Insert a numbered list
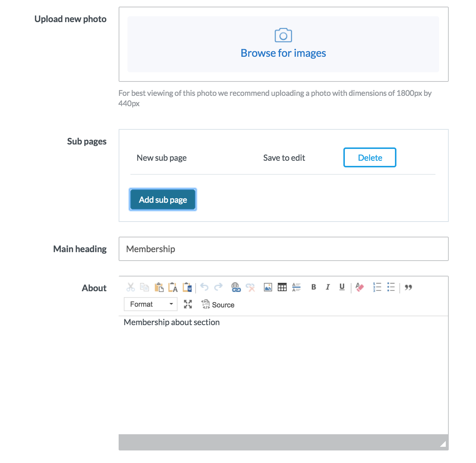 [377, 287]
